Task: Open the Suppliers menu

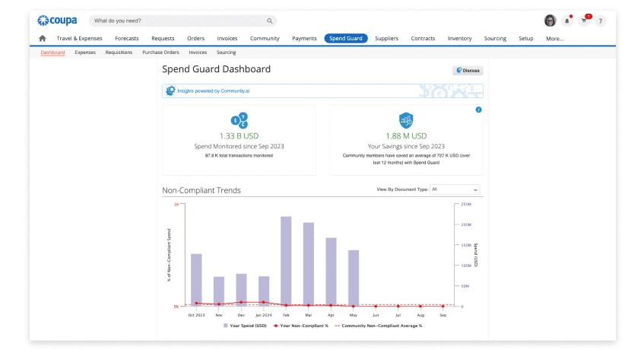Action: click(386, 38)
